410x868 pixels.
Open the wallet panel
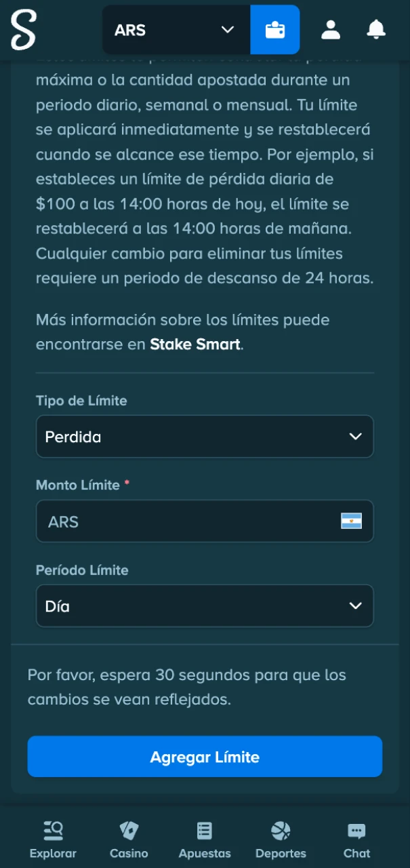[x=274, y=29]
